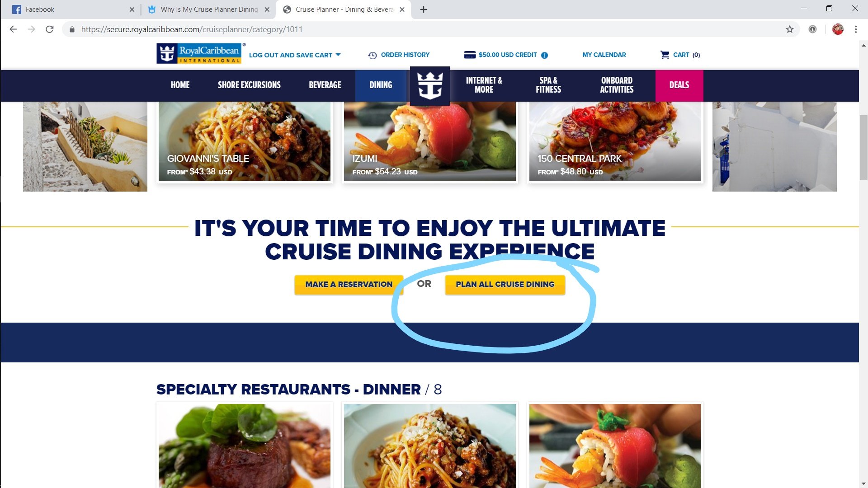Click Plan All Cruise Dining button

[505, 284]
